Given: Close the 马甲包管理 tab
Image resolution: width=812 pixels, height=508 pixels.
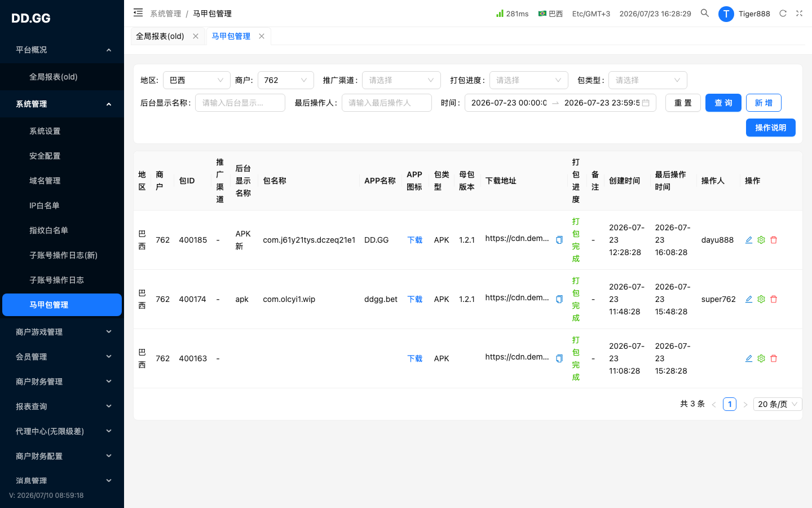Looking at the screenshot, I should (x=262, y=36).
